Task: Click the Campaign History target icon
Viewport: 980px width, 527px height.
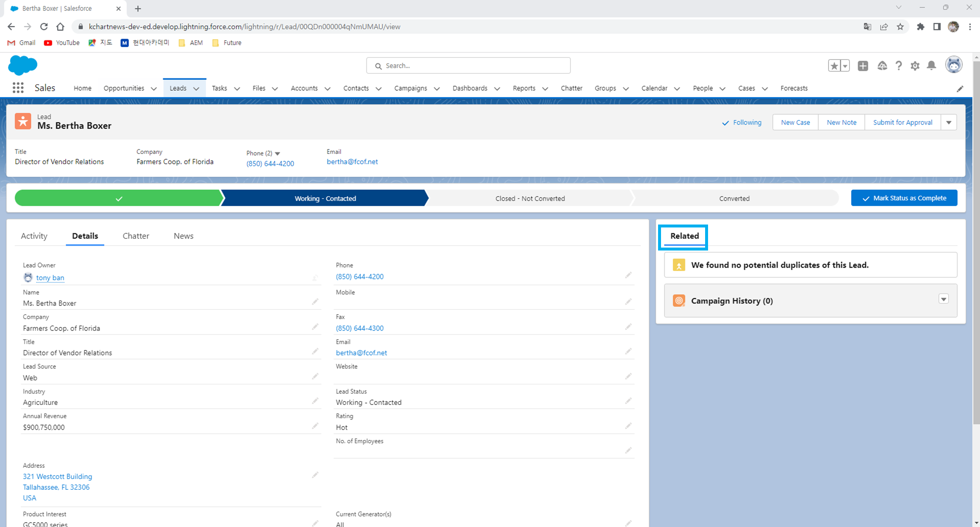Action: point(679,301)
